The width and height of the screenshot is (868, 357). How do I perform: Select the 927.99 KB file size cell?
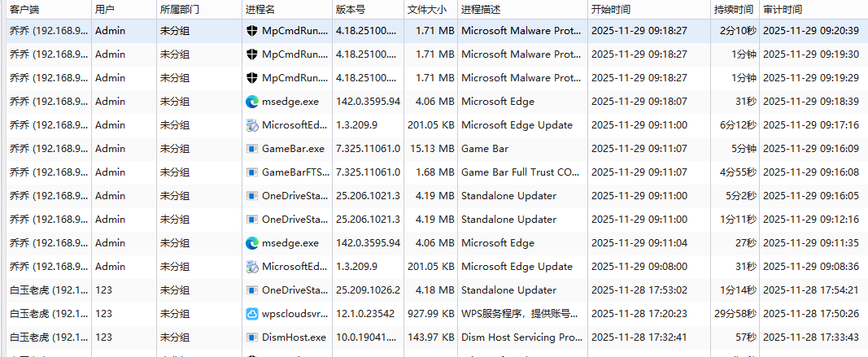click(430, 314)
